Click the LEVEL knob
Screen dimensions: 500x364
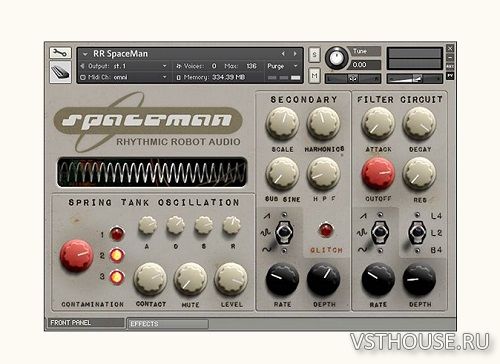point(231,279)
